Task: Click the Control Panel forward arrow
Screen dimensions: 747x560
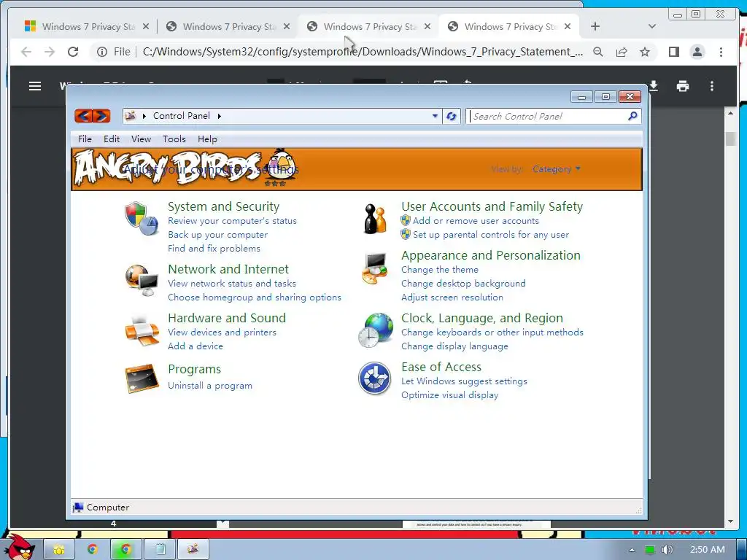Action: tap(101, 116)
